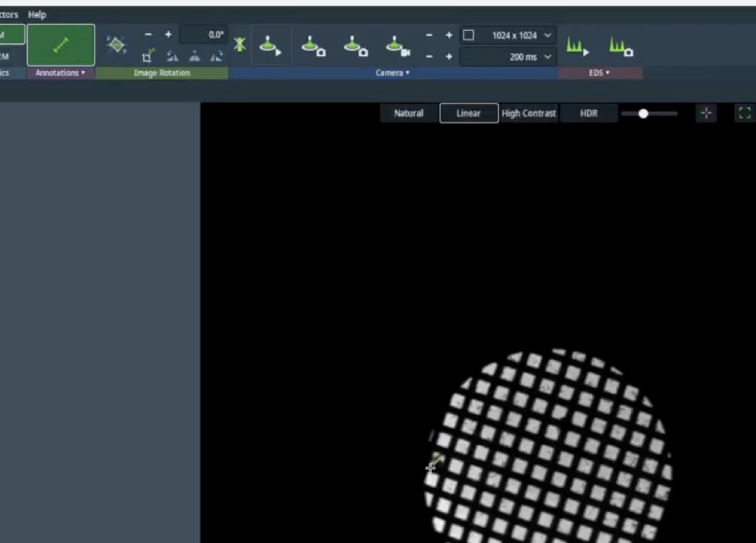Screen dimensions: 756x543
Task: Click camera snapshot icon beside the live-view icon
Action: (313, 46)
